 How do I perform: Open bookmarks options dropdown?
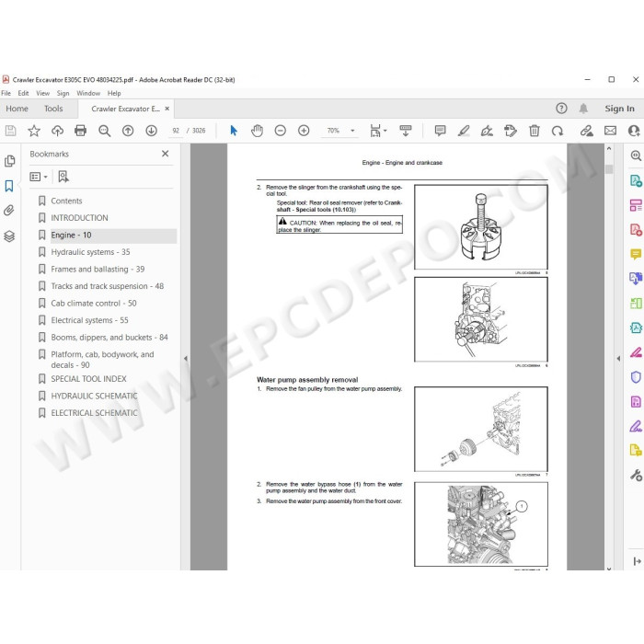click(x=39, y=177)
